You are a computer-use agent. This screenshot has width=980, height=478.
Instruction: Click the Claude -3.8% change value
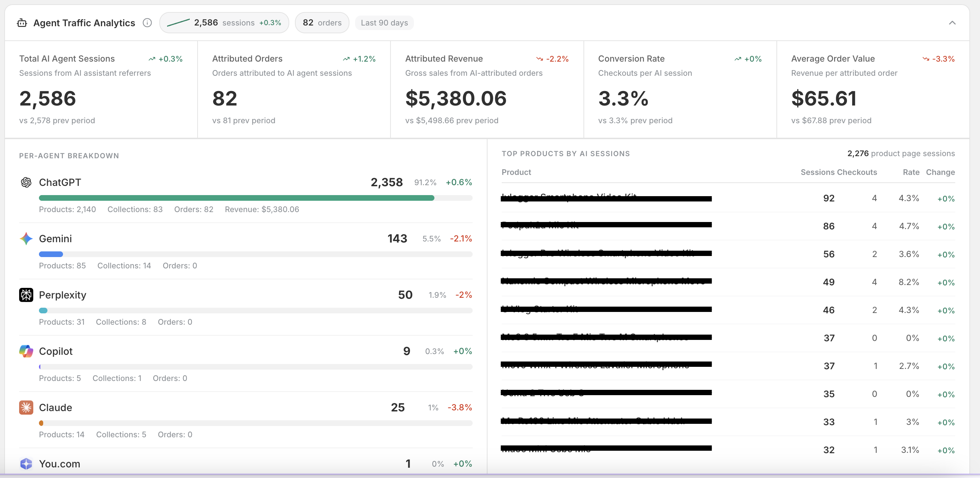[460, 408]
